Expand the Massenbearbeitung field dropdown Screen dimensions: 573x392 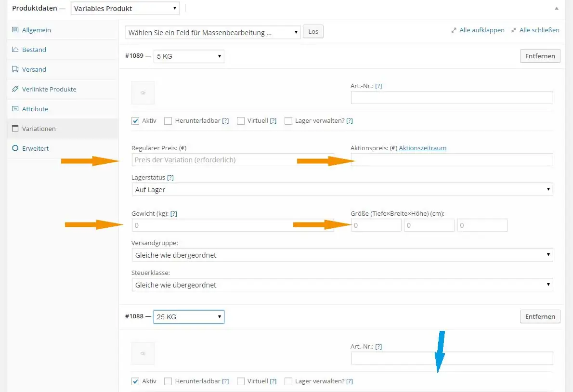tap(212, 32)
